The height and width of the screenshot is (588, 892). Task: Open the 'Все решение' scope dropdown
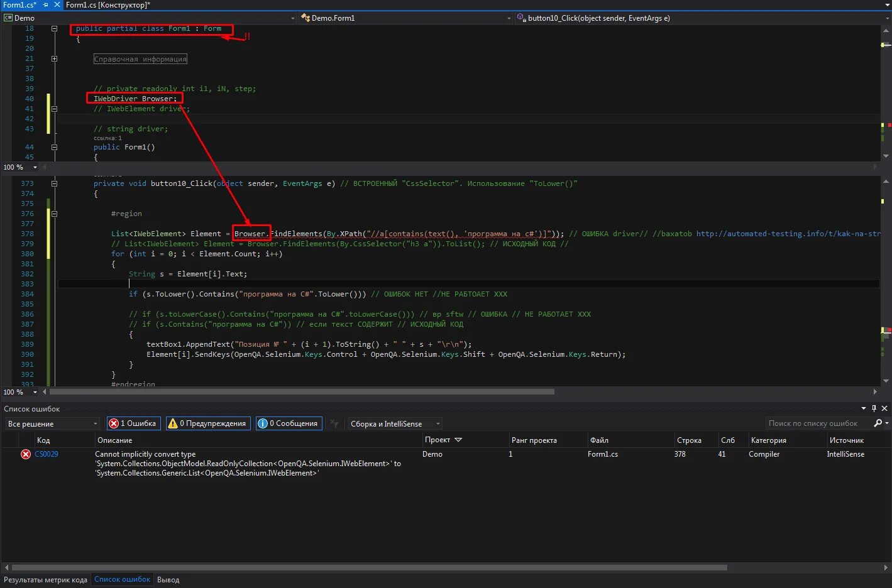click(52, 424)
